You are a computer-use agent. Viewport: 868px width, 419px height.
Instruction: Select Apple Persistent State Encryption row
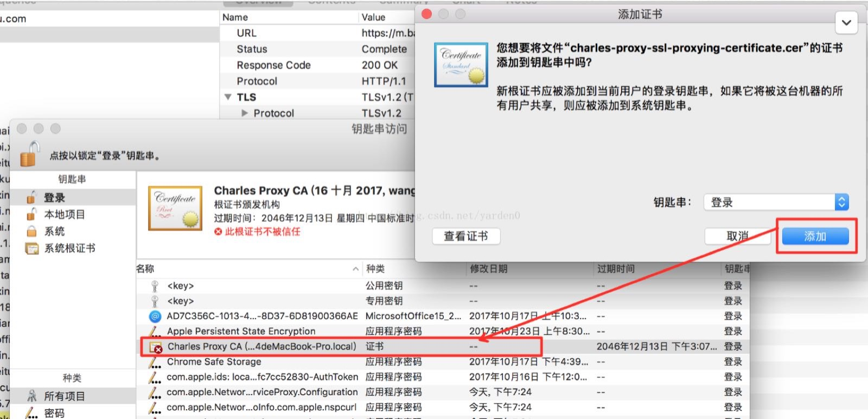pyautogui.click(x=443, y=331)
